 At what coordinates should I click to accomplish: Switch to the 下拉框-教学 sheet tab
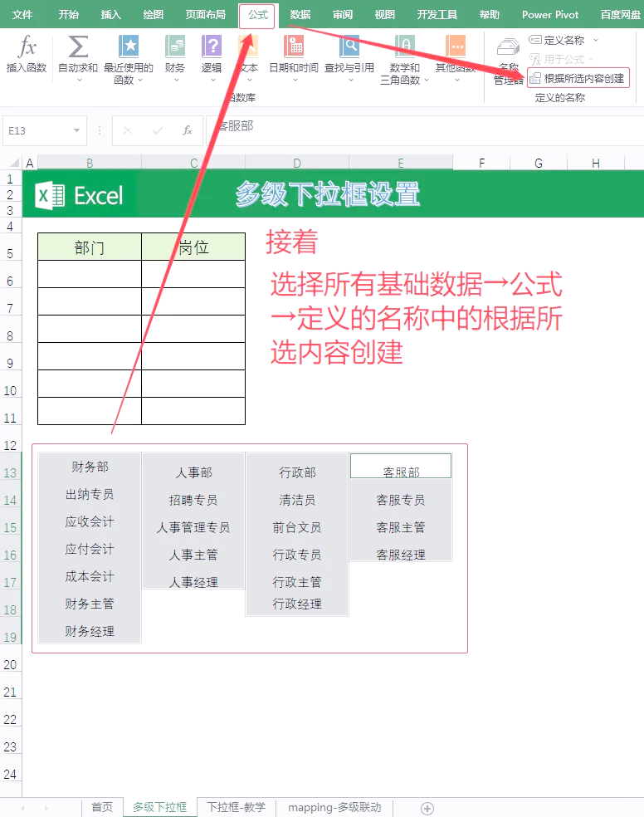[237, 807]
